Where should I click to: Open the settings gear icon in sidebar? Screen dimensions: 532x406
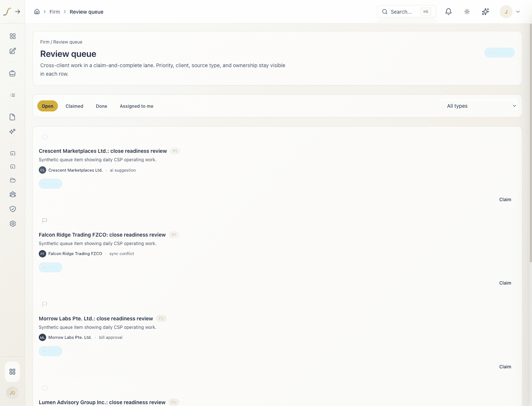[x=13, y=224]
